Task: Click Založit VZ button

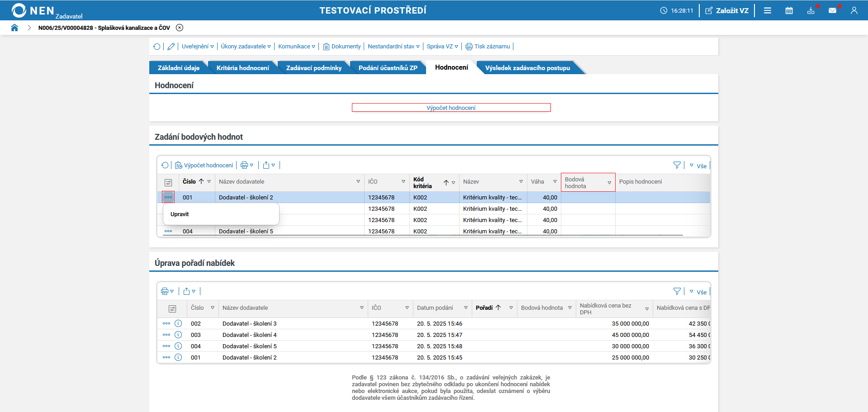Action: 727,10
